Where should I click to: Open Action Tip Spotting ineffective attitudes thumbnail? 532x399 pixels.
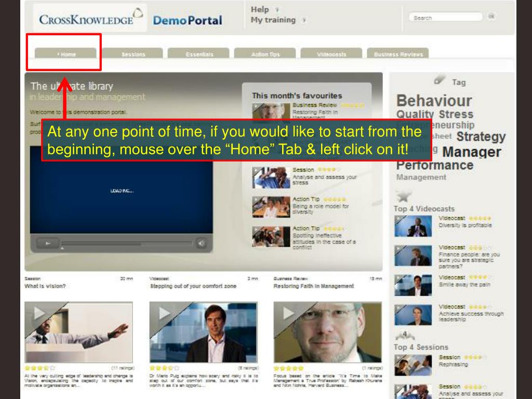coord(271,236)
